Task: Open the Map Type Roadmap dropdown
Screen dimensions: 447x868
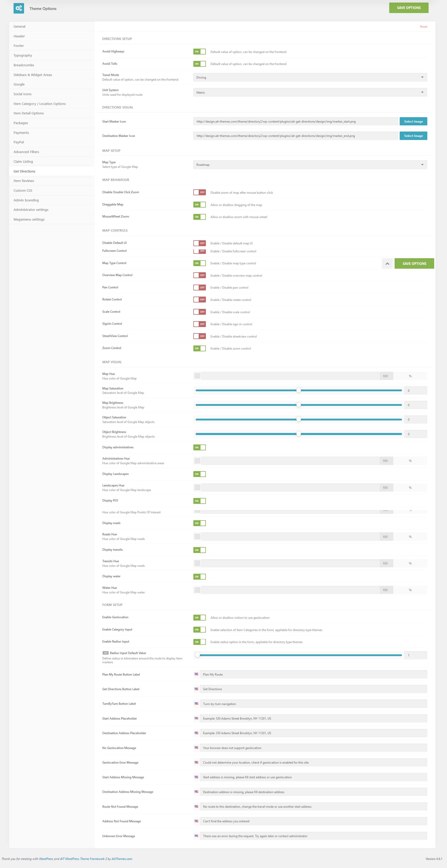Action: 310,165
